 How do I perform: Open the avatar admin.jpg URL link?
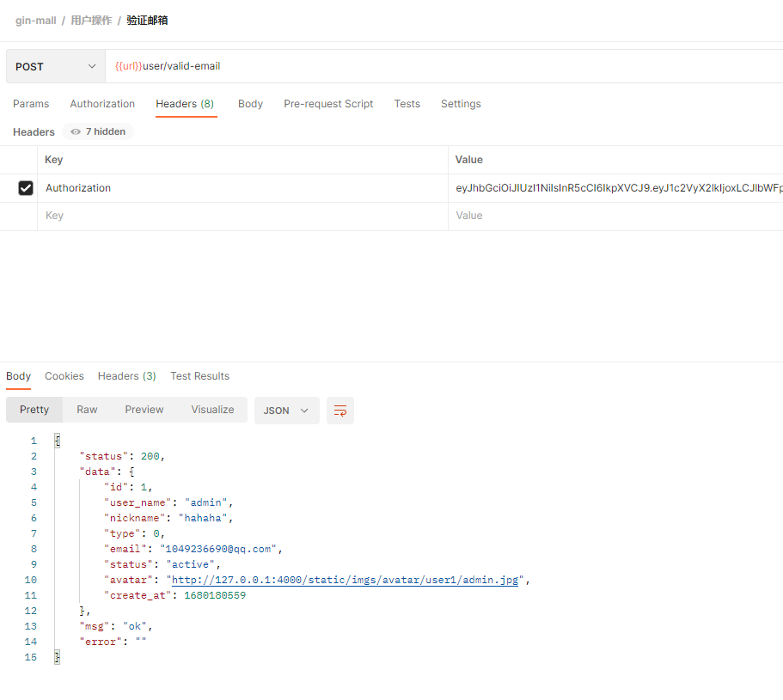pyautogui.click(x=346, y=580)
